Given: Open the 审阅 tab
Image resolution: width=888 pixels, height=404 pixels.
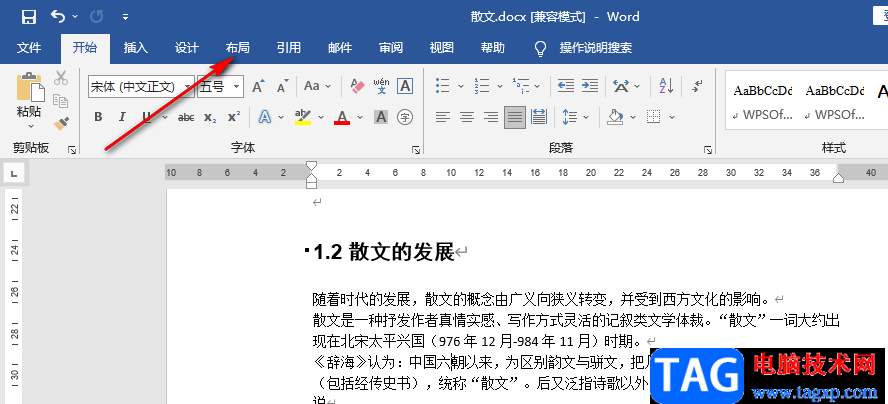Looking at the screenshot, I should (391, 48).
